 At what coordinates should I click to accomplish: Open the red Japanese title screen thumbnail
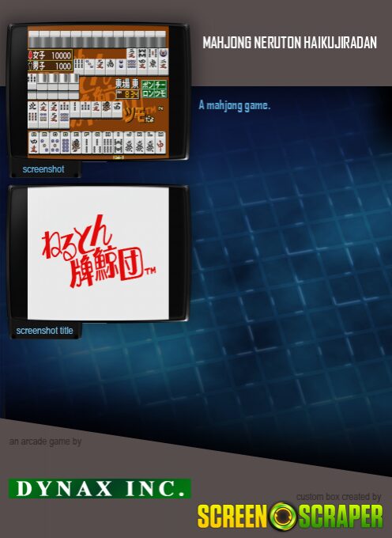pos(98,253)
